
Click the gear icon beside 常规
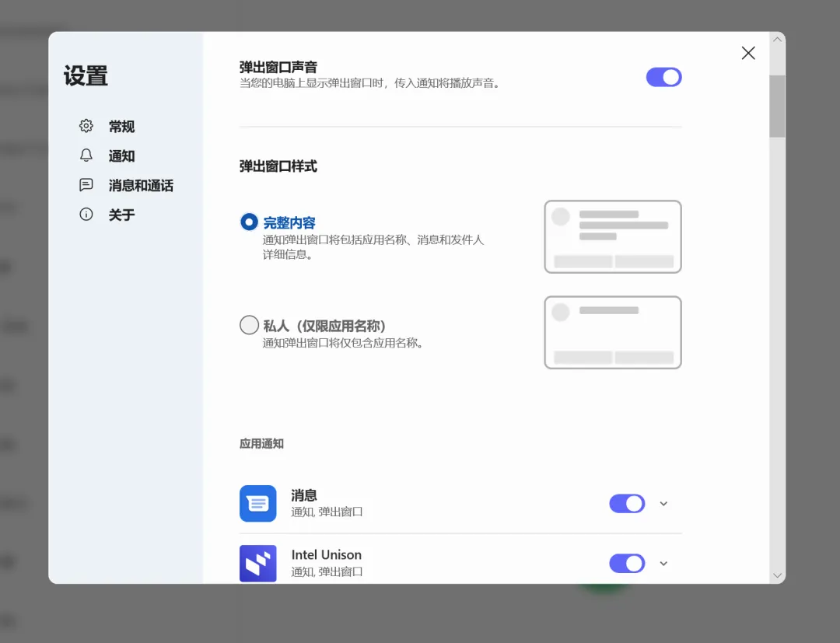coord(86,126)
